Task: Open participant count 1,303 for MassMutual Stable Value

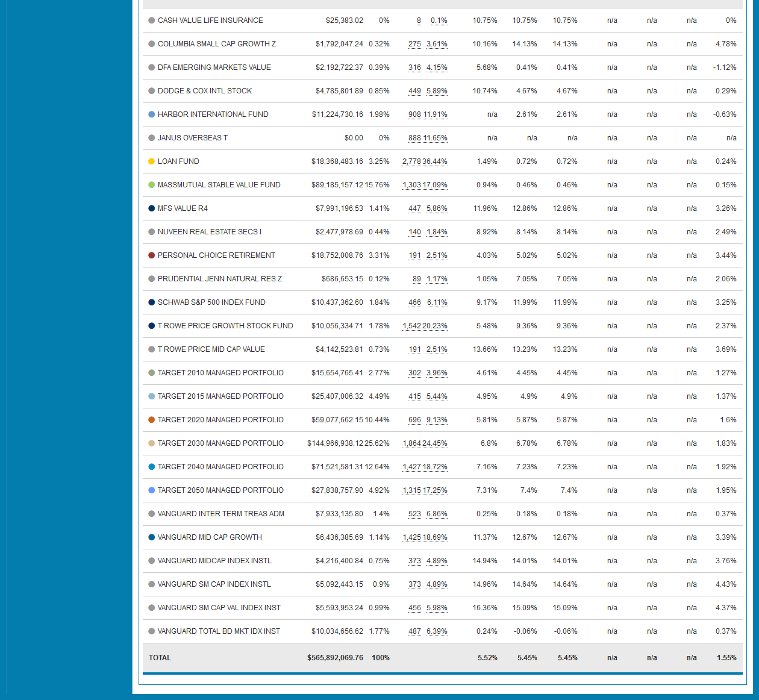Action: [411, 185]
